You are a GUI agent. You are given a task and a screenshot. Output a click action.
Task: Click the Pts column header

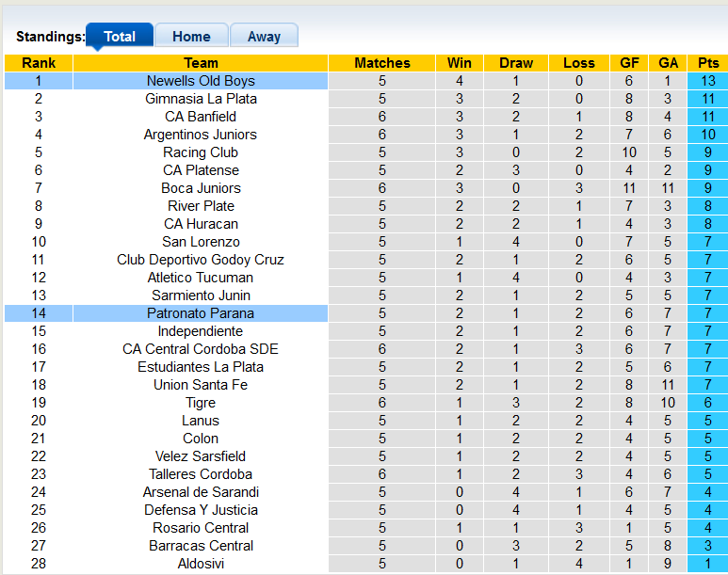(708, 63)
